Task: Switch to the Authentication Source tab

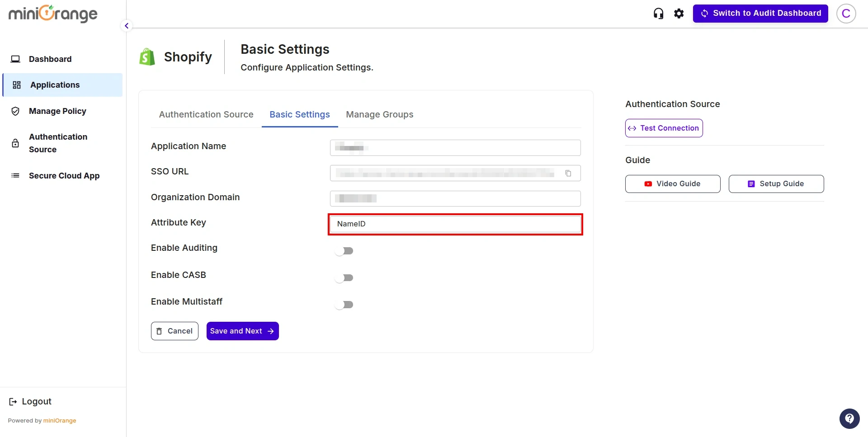Action: coord(206,115)
